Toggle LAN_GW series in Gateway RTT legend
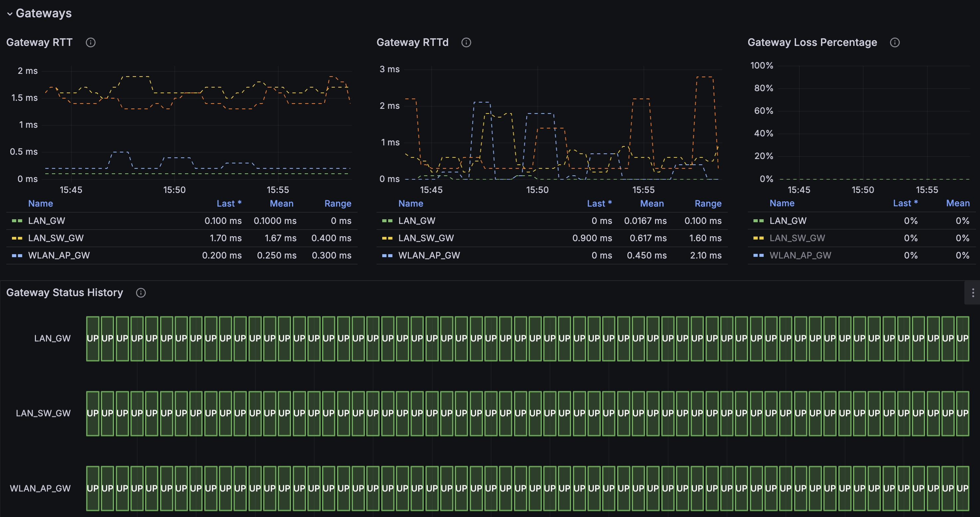 pyautogui.click(x=47, y=221)
